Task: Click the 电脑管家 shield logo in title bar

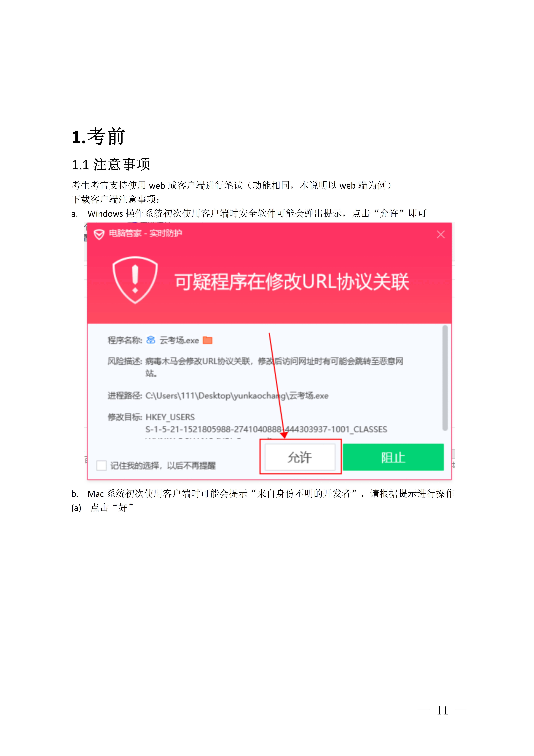Action: point(99,234)
